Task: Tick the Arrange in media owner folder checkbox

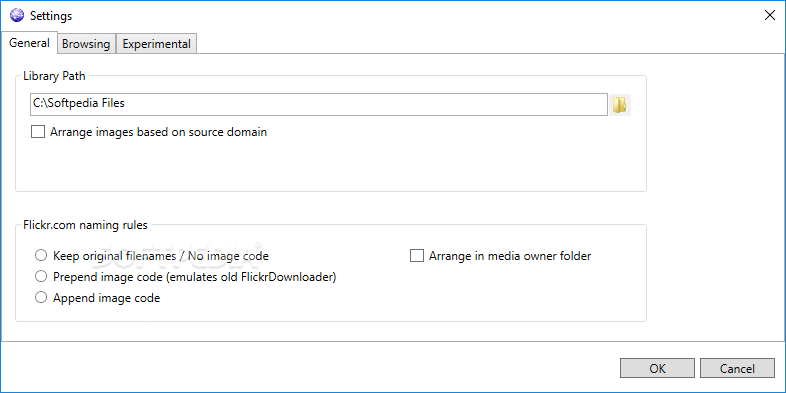Action: (417, 256)
